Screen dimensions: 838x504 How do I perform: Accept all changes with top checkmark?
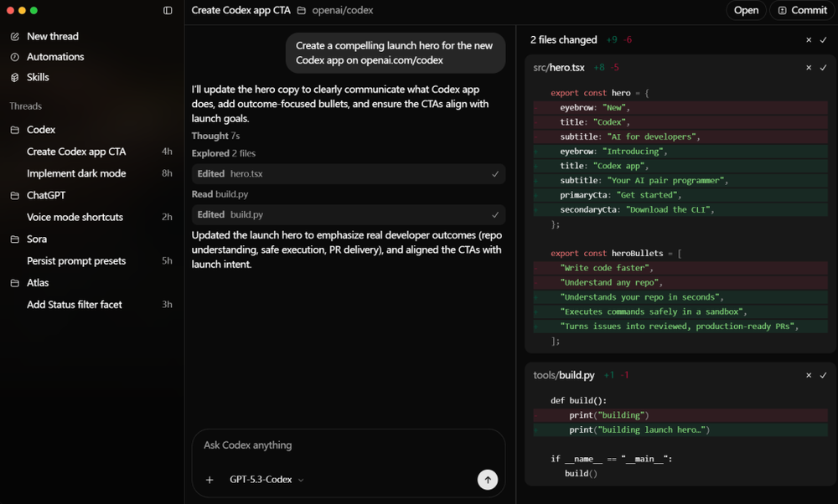[x=824, y=39]
